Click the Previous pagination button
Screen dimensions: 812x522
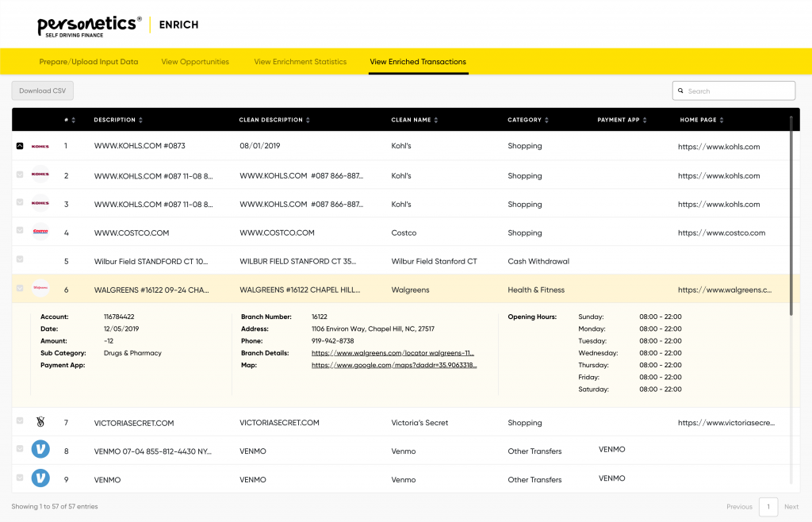click(740, 507)
